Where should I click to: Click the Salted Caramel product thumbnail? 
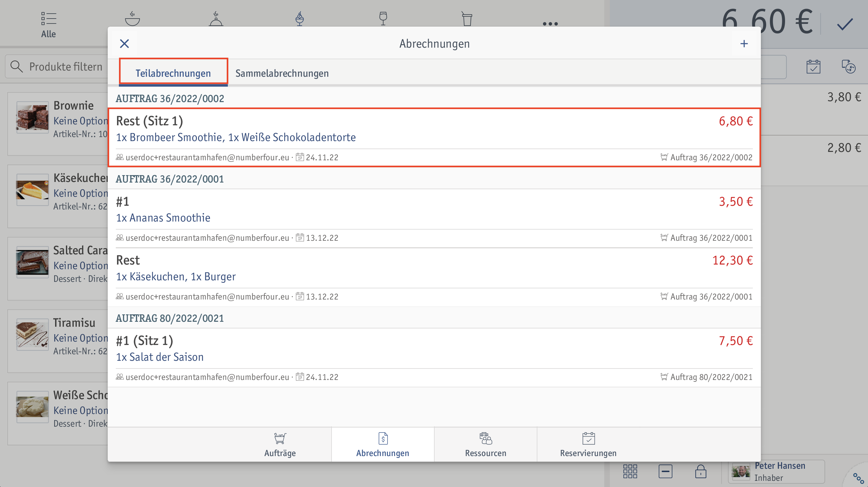33,262
